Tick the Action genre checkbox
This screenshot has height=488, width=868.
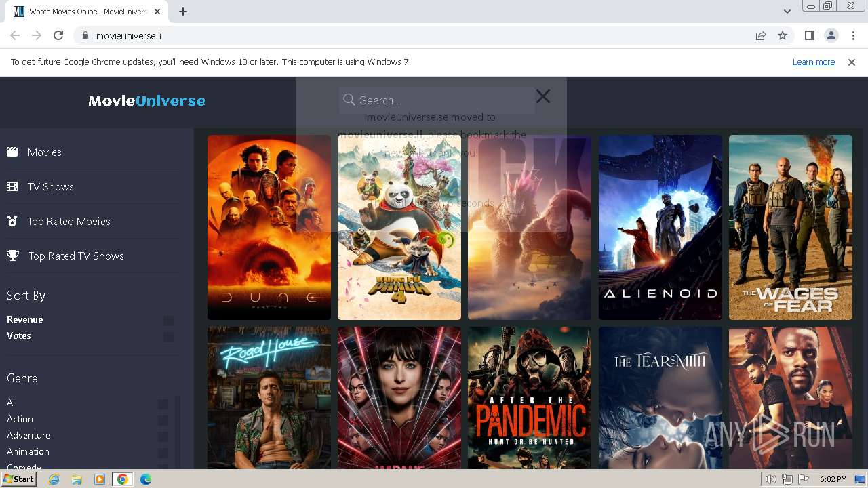[x=163, y=420]
